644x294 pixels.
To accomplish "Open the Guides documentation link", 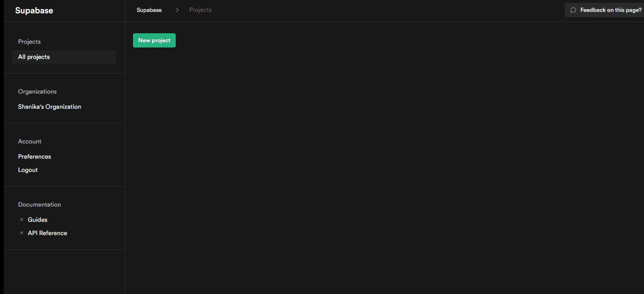I will [38, 220].
